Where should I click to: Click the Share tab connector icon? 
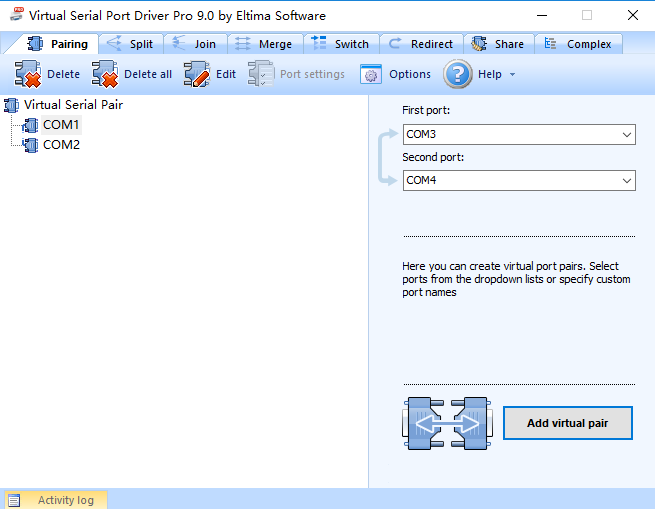coord(479,43)
